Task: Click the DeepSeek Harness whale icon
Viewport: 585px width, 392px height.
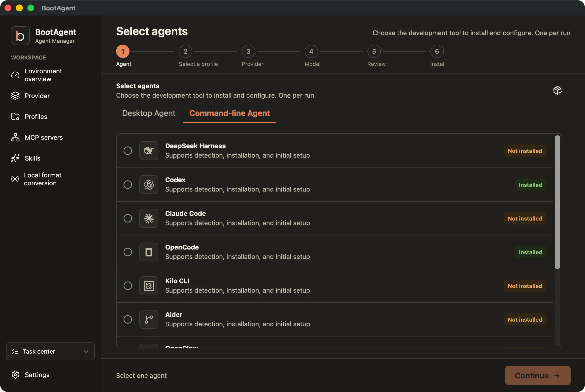Action: point(149,151)
